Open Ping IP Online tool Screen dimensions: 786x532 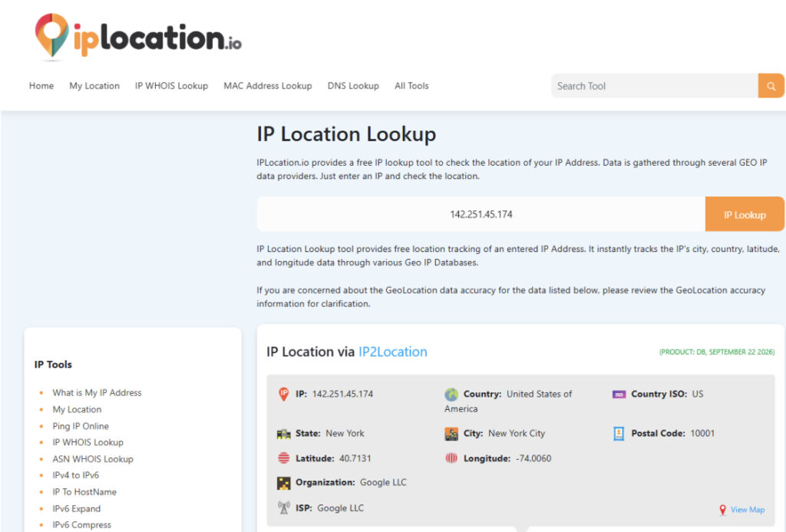[81, 426]
